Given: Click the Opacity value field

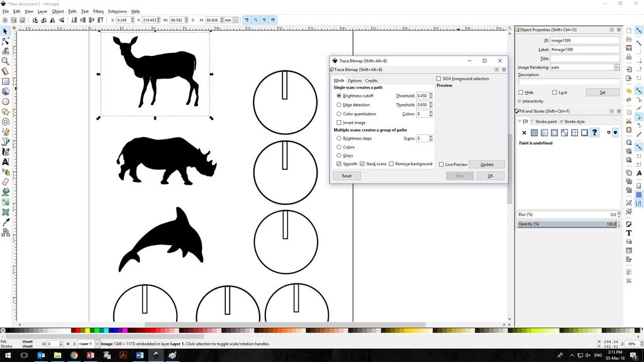Looking at the screenshot, I should pos(611,224).
